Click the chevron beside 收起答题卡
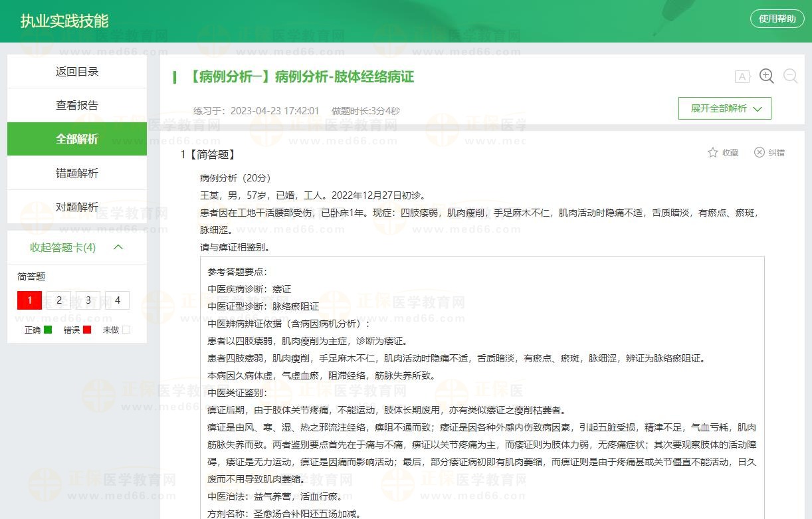The image size is (812, 519). (119, 247)
